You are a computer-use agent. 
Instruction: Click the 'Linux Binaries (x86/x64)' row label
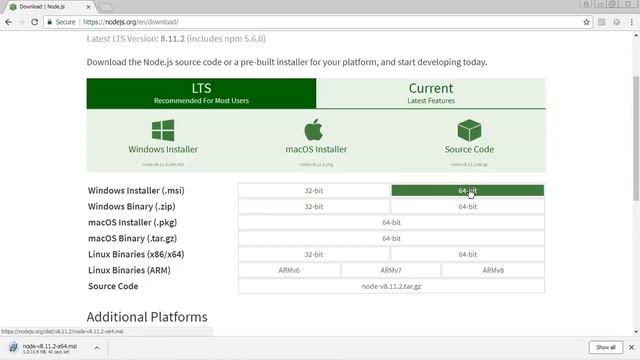click(136, 254)
